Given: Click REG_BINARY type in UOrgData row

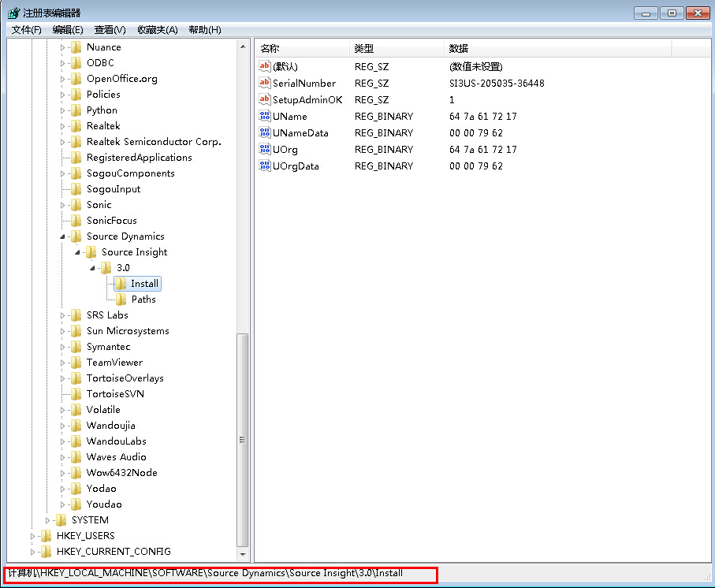Looking at the screenshot, I should [x=384, y=166].
